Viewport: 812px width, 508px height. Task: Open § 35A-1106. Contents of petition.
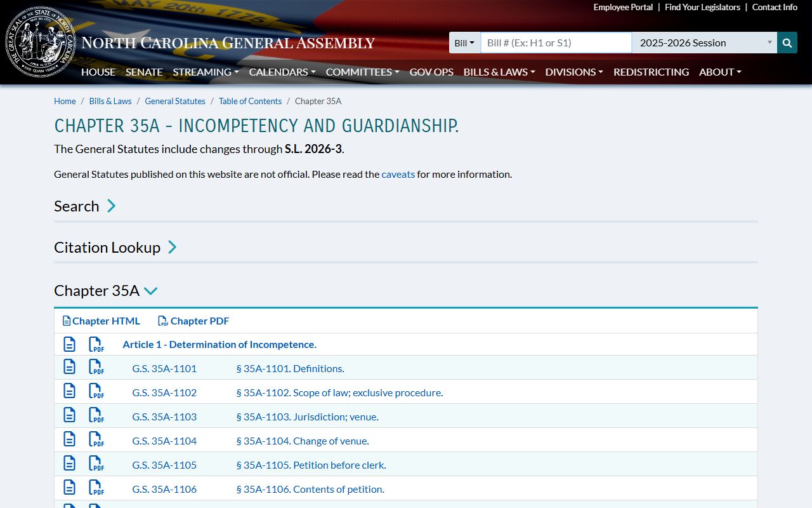pyautogui.click(x=310, y=489)
